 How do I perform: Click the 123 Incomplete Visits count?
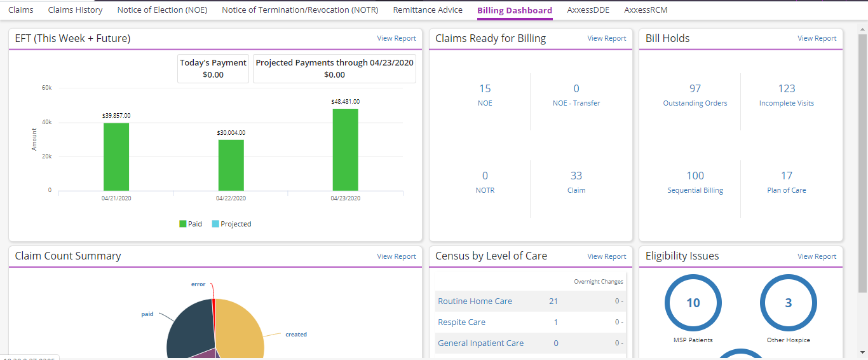[x=786, y=89]
